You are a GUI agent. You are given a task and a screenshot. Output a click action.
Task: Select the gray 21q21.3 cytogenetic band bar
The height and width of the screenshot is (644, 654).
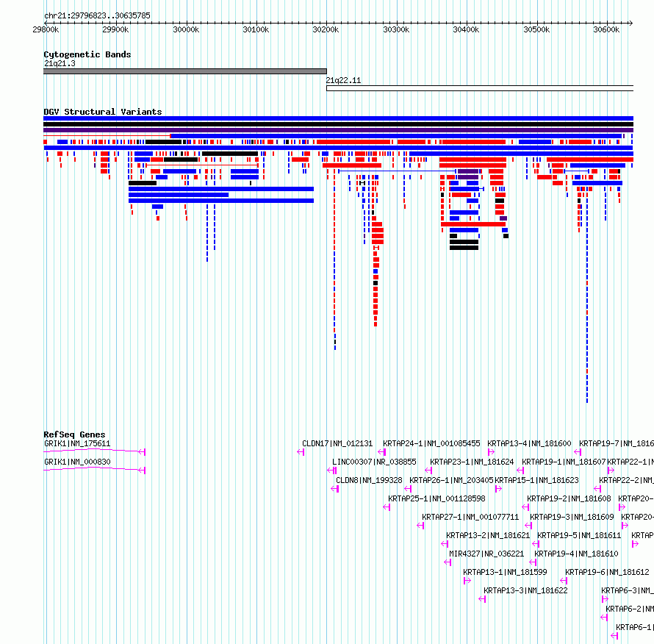coord(185,71)
